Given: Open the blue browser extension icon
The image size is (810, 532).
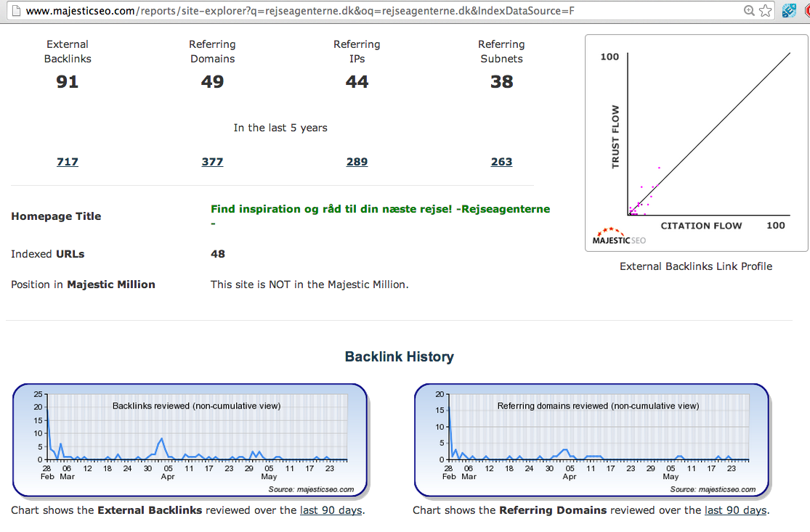Looking at the screenshot, I should pos(789,10).
